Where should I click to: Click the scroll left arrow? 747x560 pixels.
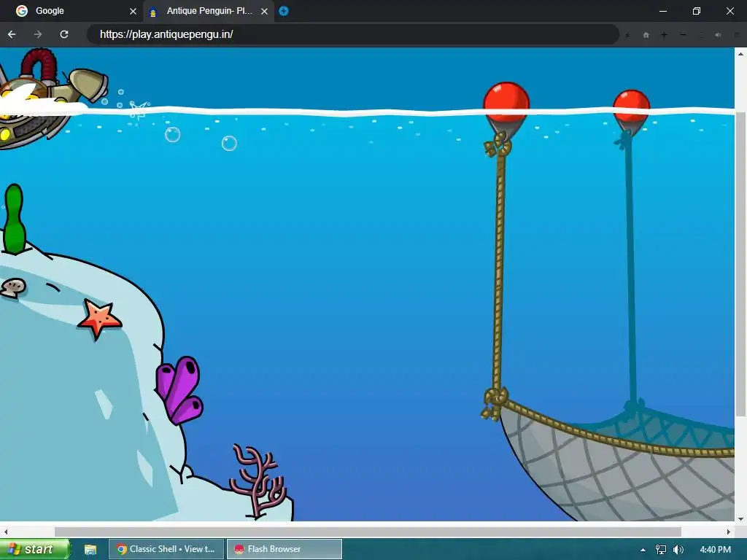5,532
